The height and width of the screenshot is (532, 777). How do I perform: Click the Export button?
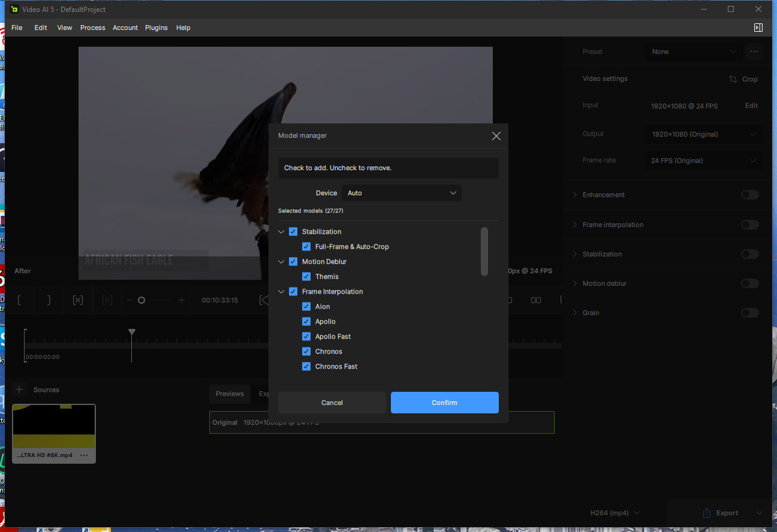721,513
